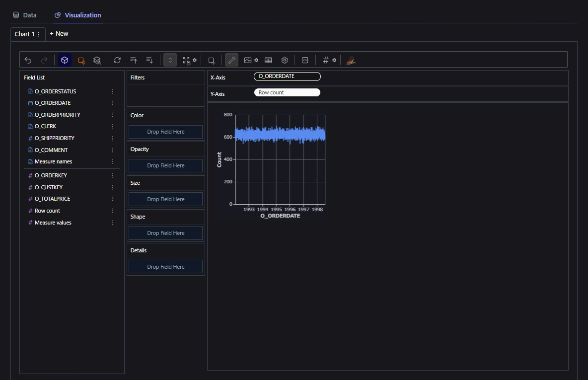Sort in descending order icon
The image size is (588, 380).
pyautogui.click(x=149, y=60)
